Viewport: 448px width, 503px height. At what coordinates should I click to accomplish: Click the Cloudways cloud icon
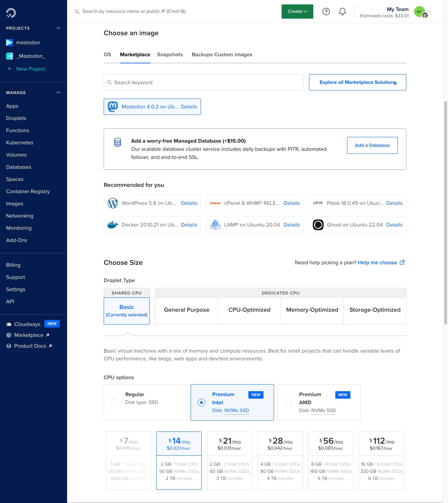click(9, 324)
